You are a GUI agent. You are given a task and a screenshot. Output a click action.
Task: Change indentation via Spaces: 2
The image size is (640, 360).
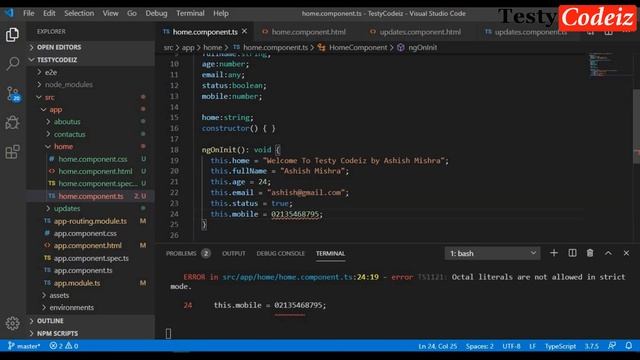[x=480, y=346]
